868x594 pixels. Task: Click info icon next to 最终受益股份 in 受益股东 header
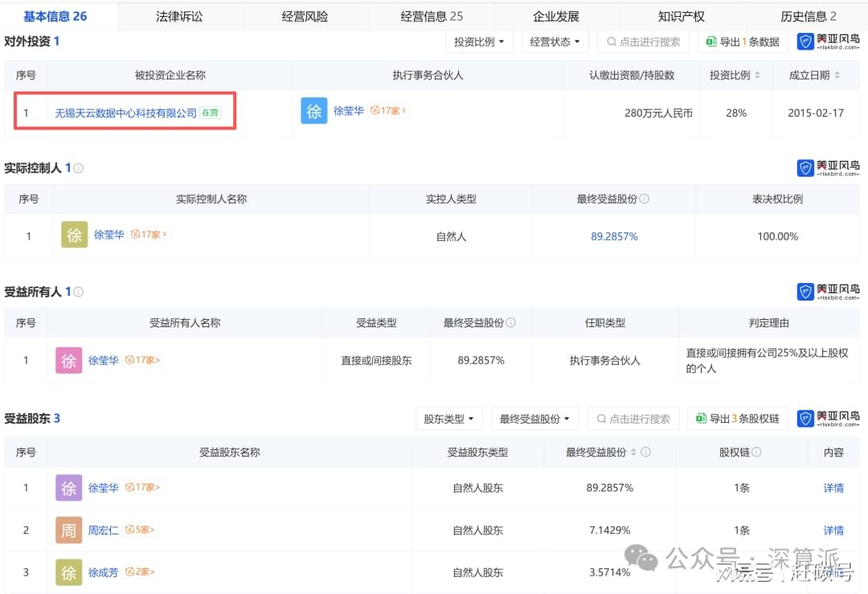tap(645, 453)
